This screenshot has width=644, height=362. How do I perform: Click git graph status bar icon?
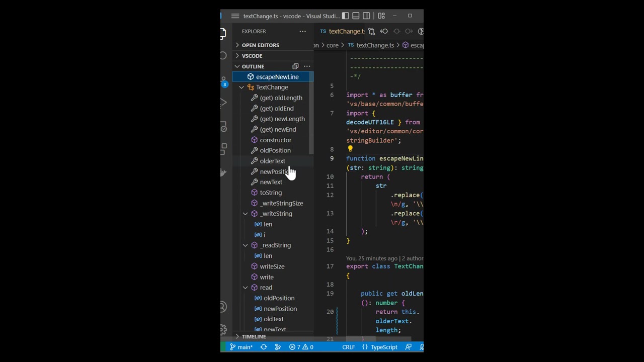pyautogui.click(x=278, y=347)
